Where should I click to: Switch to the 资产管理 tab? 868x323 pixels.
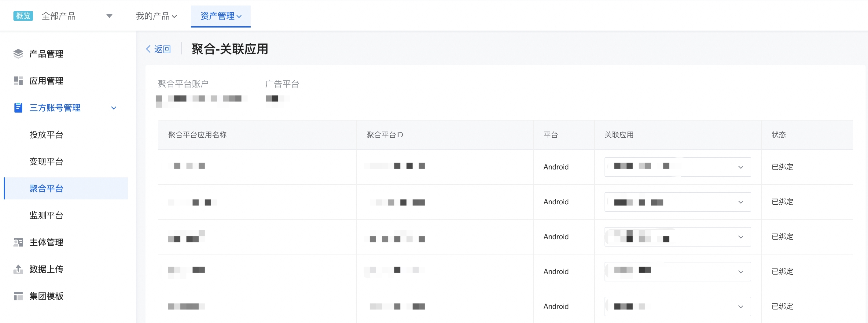218,16
